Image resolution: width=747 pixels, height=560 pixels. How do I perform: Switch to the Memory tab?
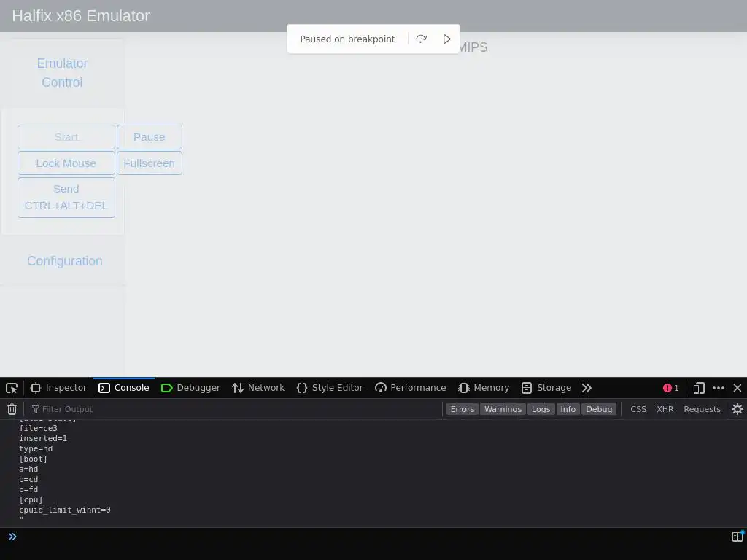[x=484, y=388]
